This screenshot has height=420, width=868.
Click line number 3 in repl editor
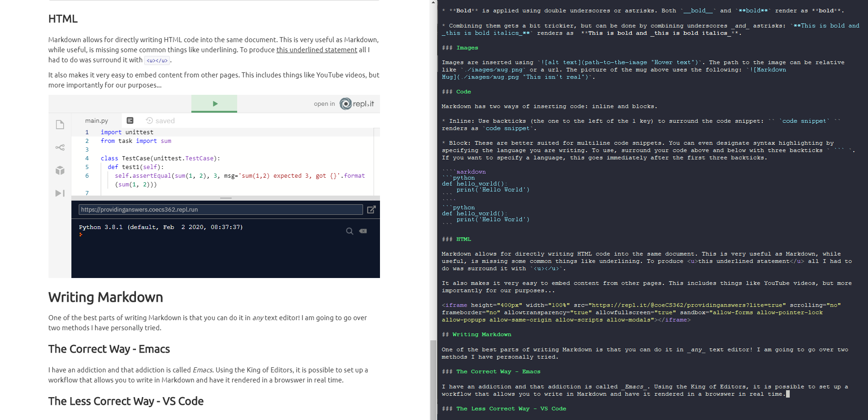pyautogui.click(x=87, y=149)
